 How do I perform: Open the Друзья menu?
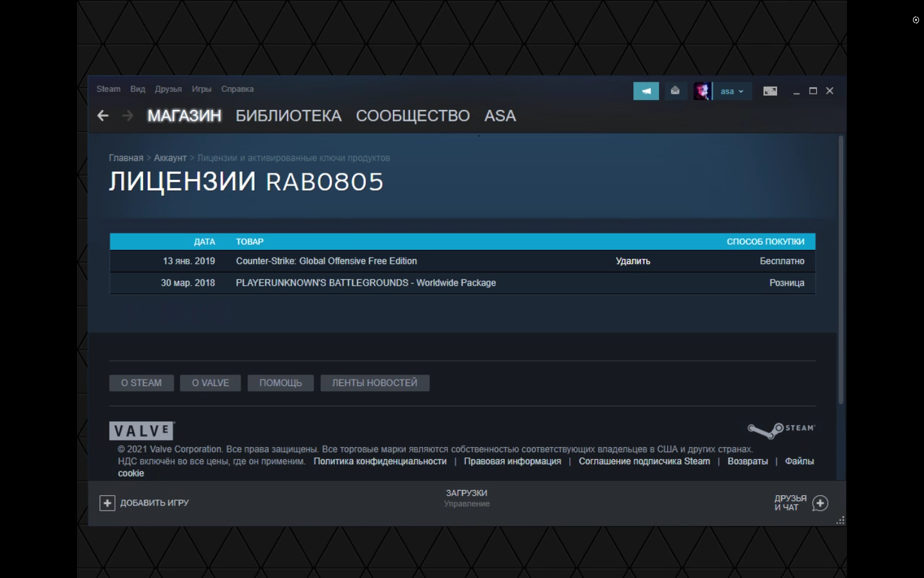point(168,89)
